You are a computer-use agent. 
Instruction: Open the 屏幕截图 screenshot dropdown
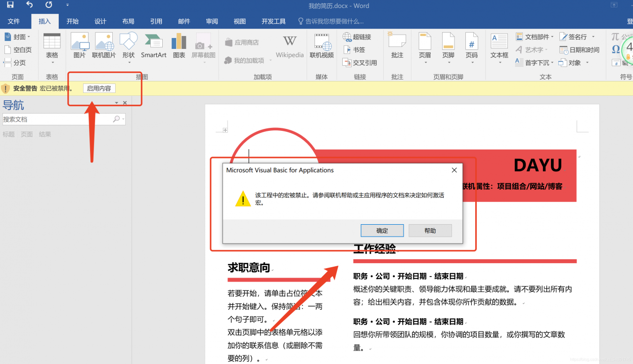pyautogui.click(x=203, y=48)
